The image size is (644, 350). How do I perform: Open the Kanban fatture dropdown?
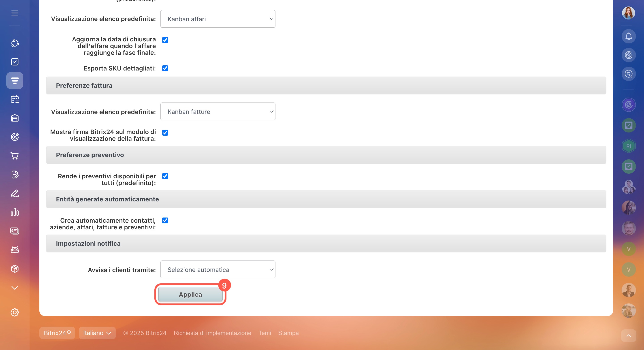point(218,111)
